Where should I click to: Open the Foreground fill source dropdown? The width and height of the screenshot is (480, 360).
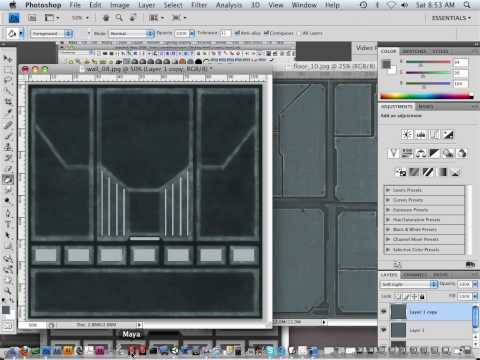51,33
